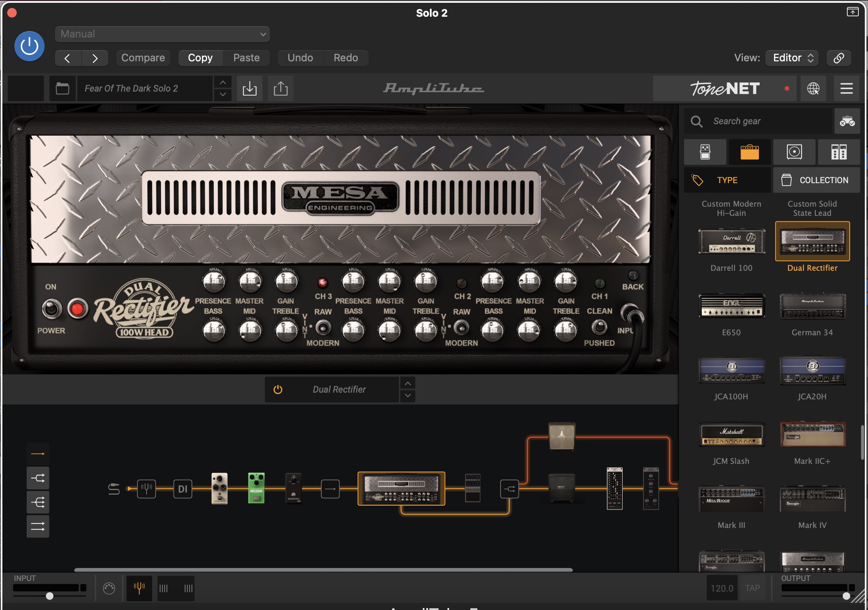Select the stomp pedal category icon
This screenshot has height=610, width=868.
pos(705,152)
